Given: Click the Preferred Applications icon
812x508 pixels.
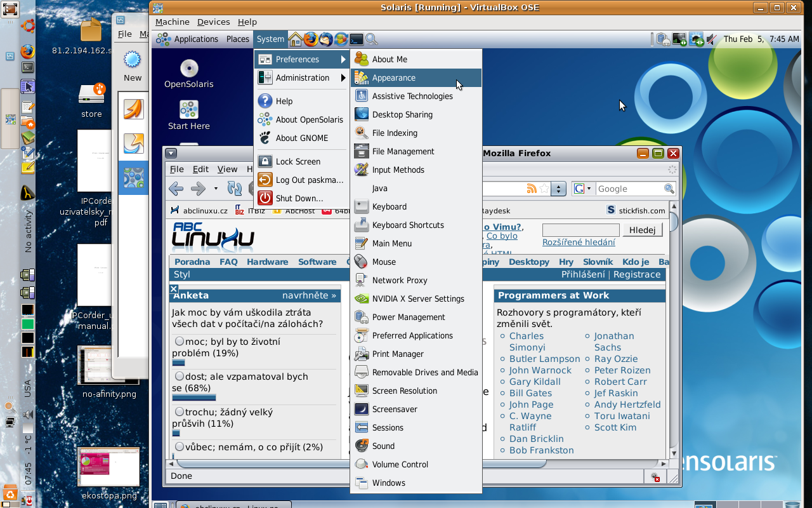Looking at the screenshot, I should point(361,335).
